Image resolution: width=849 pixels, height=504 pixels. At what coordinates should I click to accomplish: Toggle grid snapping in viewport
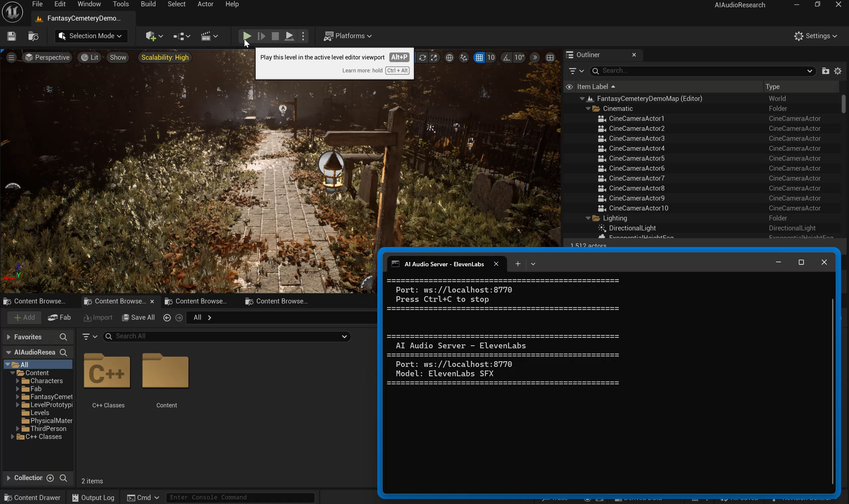479,58
